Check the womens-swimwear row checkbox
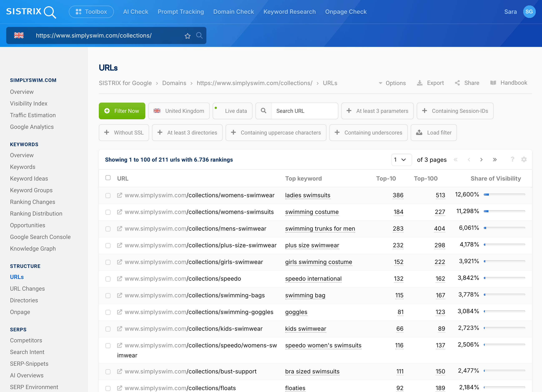The width and height of the screenshot is (542, 392). point(108,196)
